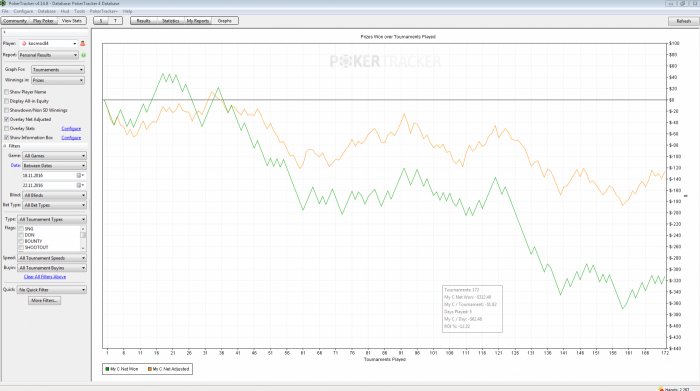
Task: Click the Flags list scrollbar
Action: coord(83,238)
